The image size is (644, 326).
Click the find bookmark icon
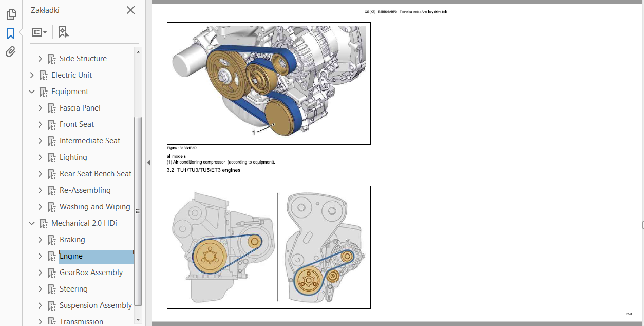(63, 32)
